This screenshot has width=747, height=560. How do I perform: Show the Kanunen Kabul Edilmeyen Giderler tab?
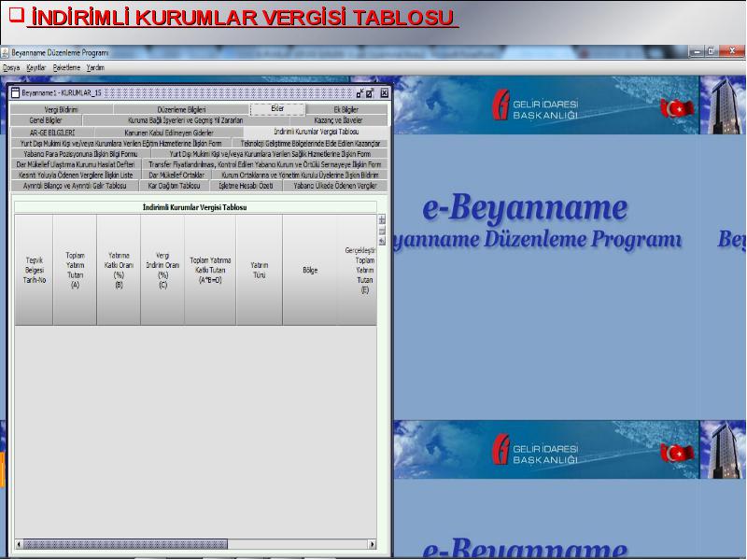(x=169, y=133)
